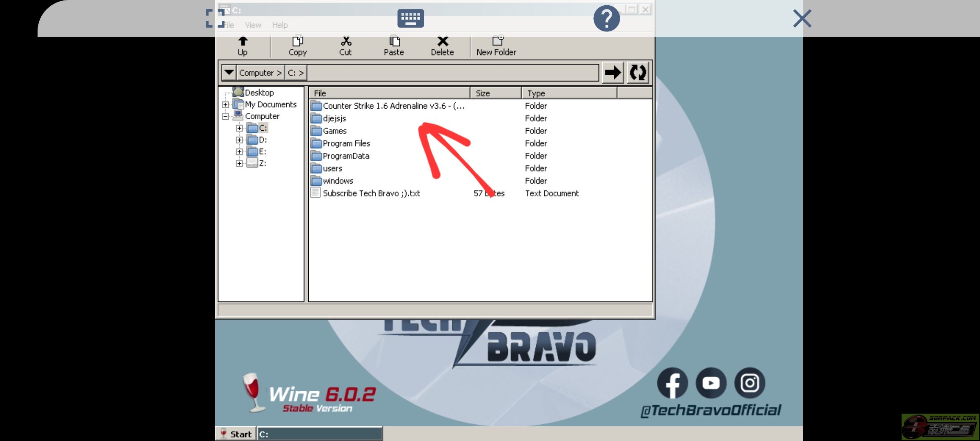Click the Cut scissors icon
This screenshot has height=441, width=980.
(x=345, y=41)
